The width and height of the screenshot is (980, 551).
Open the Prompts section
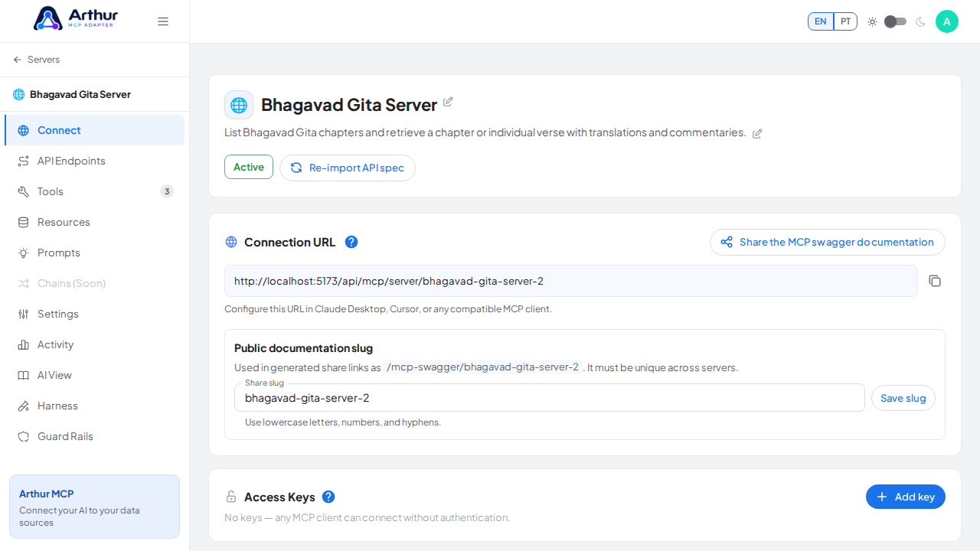pos(95,253)
